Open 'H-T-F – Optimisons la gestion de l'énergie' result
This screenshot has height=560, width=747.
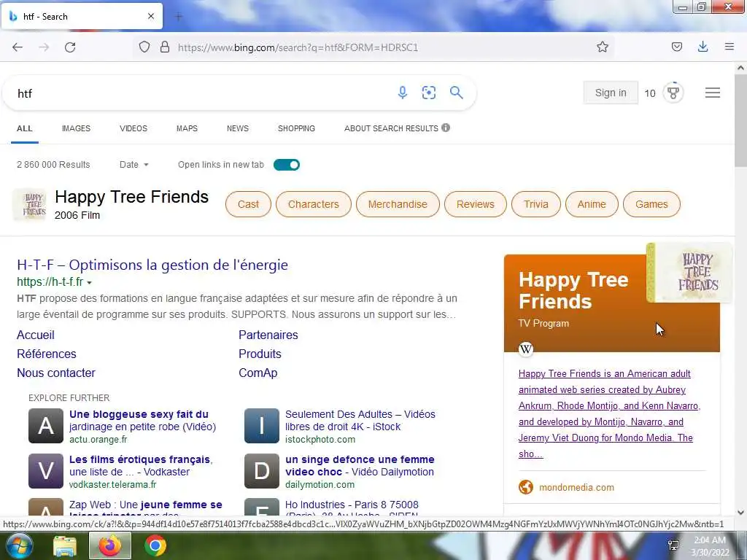point(152,265)
